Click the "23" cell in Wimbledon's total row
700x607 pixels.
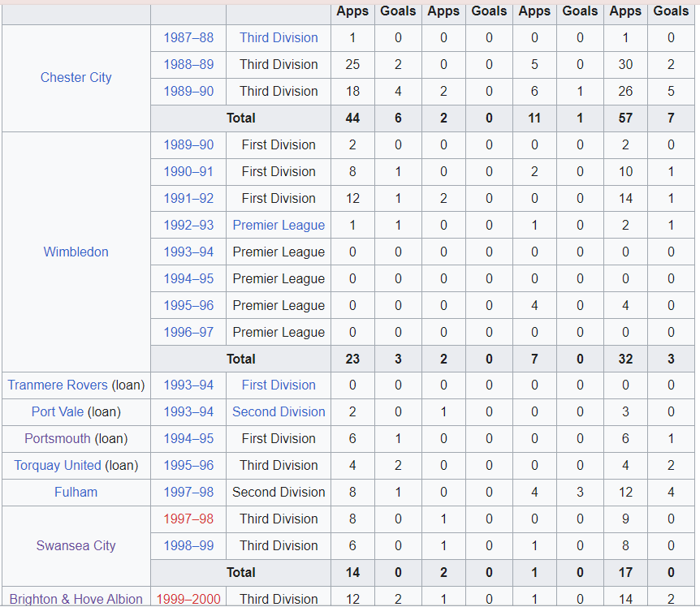click(x=352, y=359)
